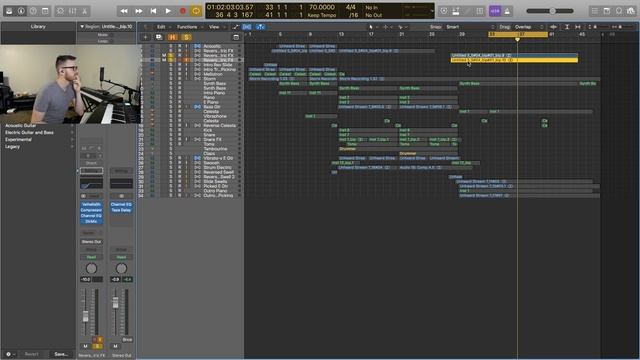Toggle Show Automation icon
640x360 pixels.
click(236, 27)
